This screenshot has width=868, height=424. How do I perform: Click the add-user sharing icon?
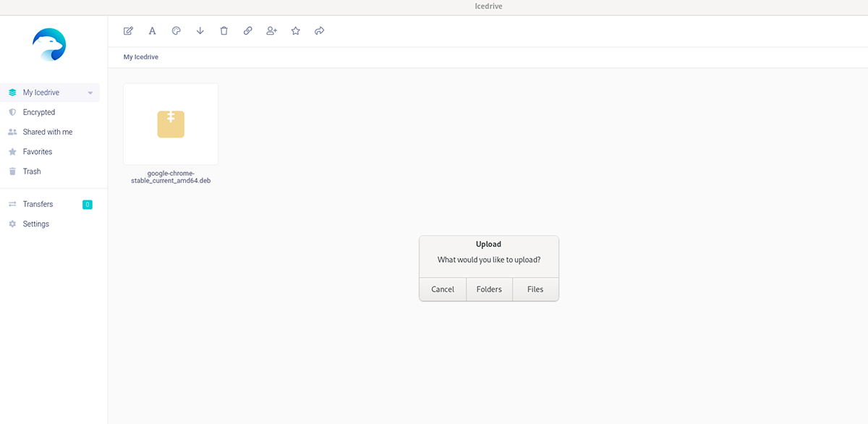pyautogui.click(x=271, y=30)
